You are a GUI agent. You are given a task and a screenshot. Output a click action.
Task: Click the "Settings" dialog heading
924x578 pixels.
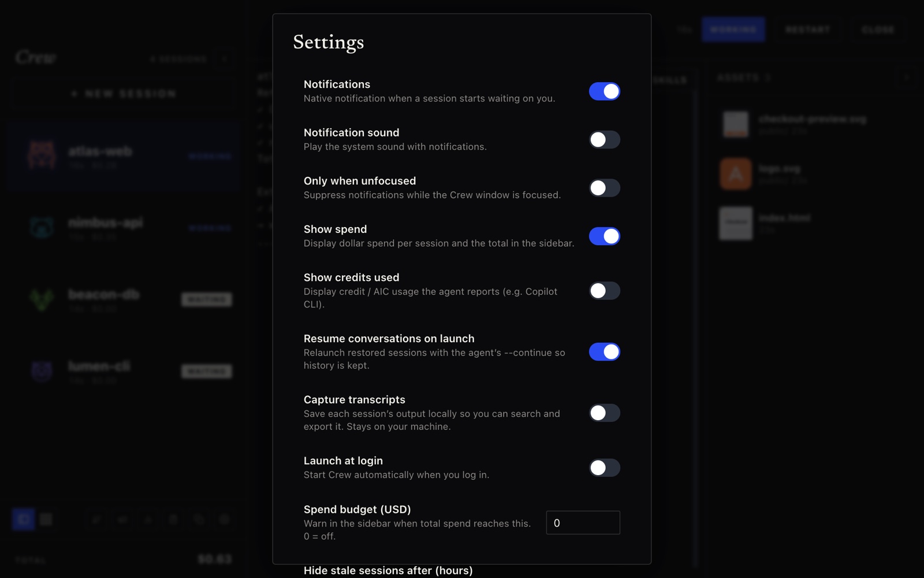(x=328, y=42)
